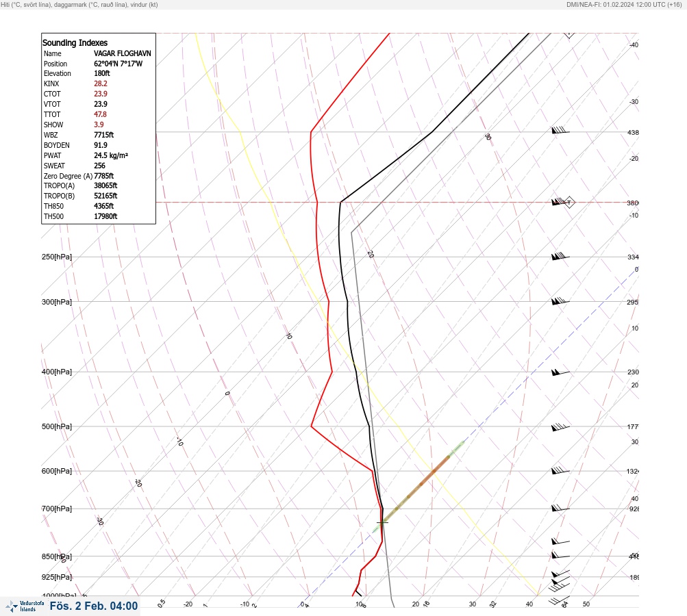Image resolution: width=687 pixels, height=616 pixels.
Task: Click the TH850 value 4365ft
Action: (x=104, y=206)
